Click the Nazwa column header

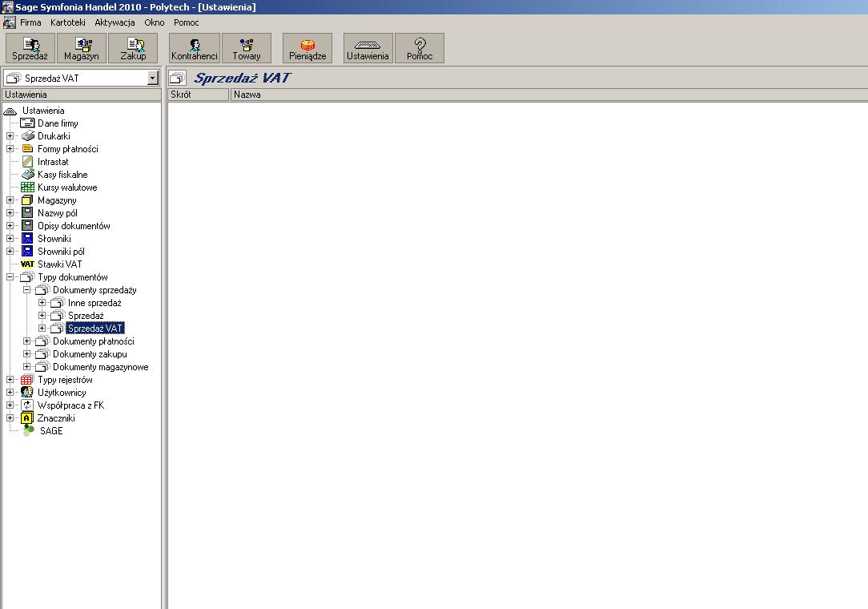pyautogui.click(x=549, y=95)
